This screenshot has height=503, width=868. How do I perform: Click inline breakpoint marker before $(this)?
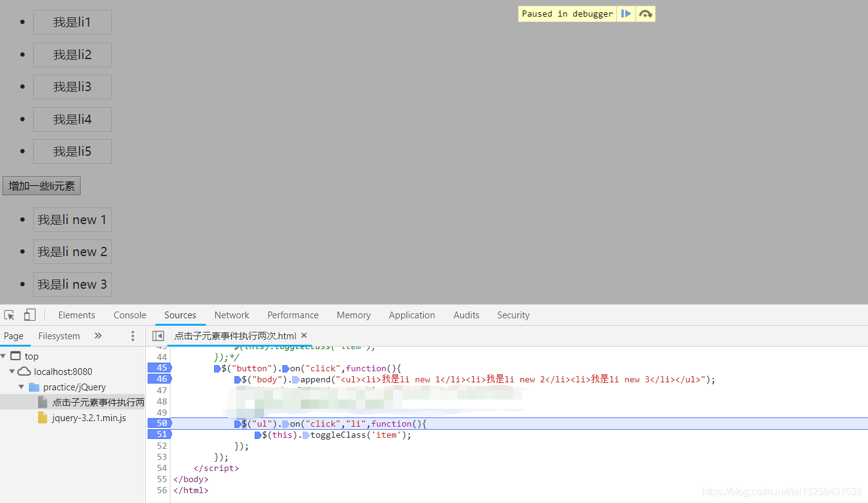point(258,435)
